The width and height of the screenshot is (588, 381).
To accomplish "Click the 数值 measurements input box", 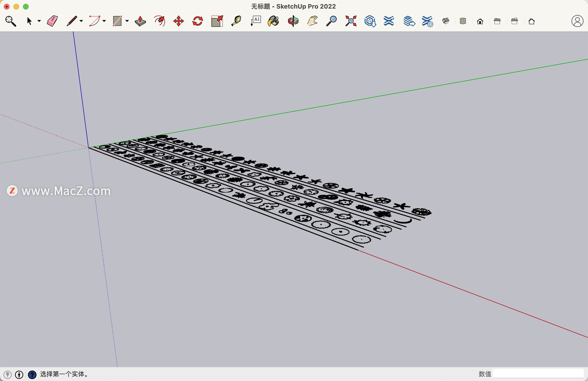I will [538, 374].
